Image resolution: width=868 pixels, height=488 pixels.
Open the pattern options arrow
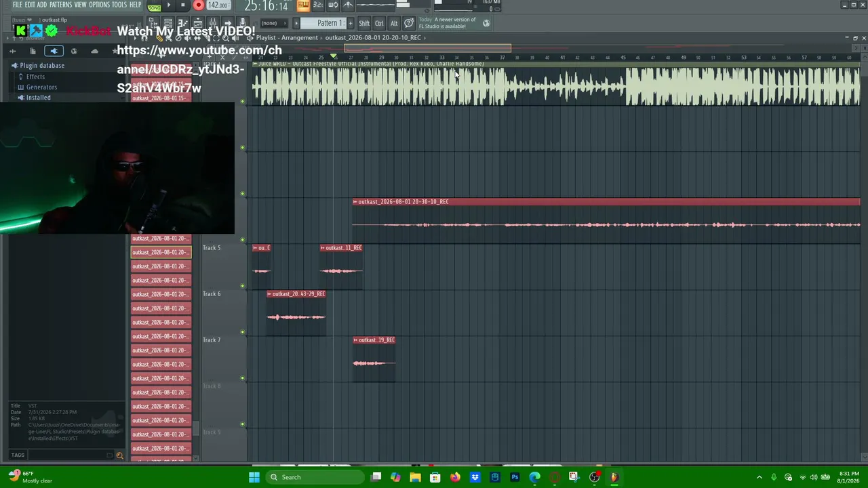click(x=296, y=23)
